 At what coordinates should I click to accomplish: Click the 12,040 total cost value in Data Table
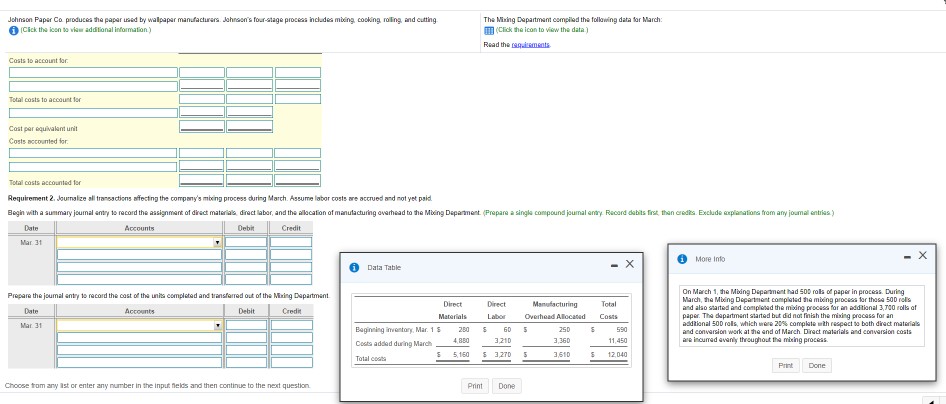[x=618, y=355]
